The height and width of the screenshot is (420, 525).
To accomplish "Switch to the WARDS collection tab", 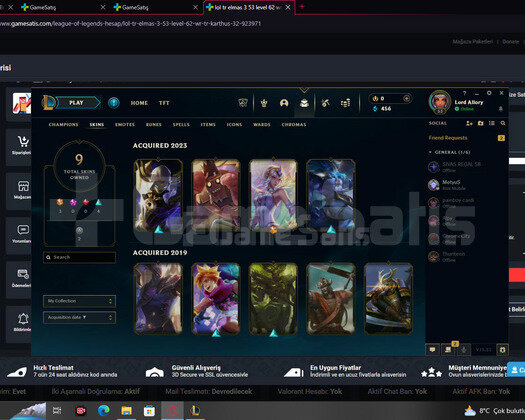I will click(262, 125).
